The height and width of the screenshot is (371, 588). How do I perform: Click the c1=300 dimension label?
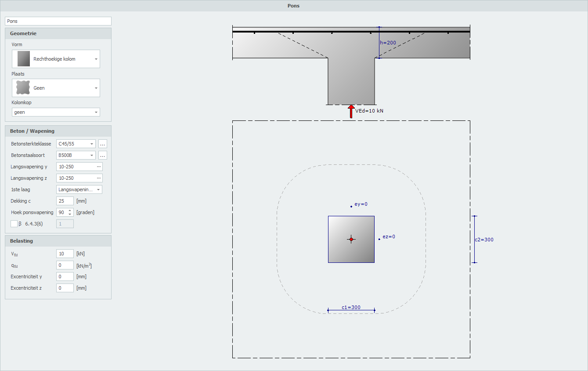click(x=351, y=307)
